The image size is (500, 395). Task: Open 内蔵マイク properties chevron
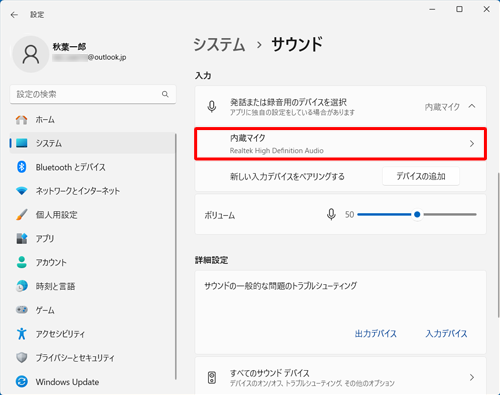pyautogui.click(x=472, y=144)
